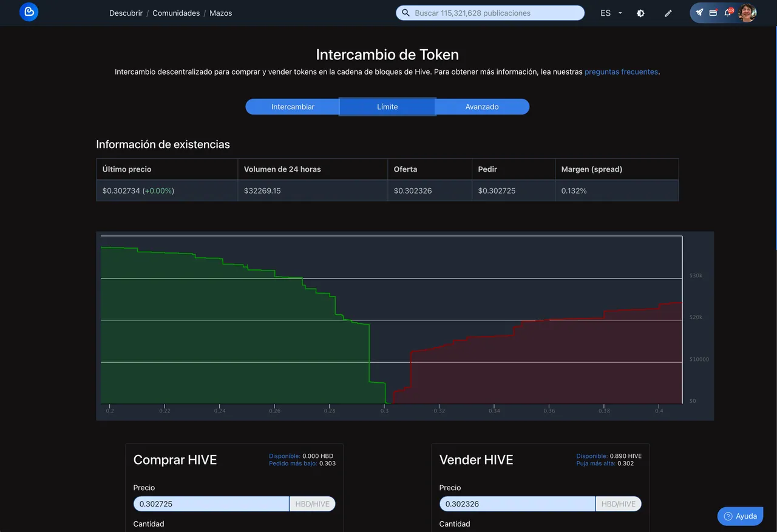Open Comunidades in top navigation
Screen dimensions: 777x532
[x=176, y=13]
